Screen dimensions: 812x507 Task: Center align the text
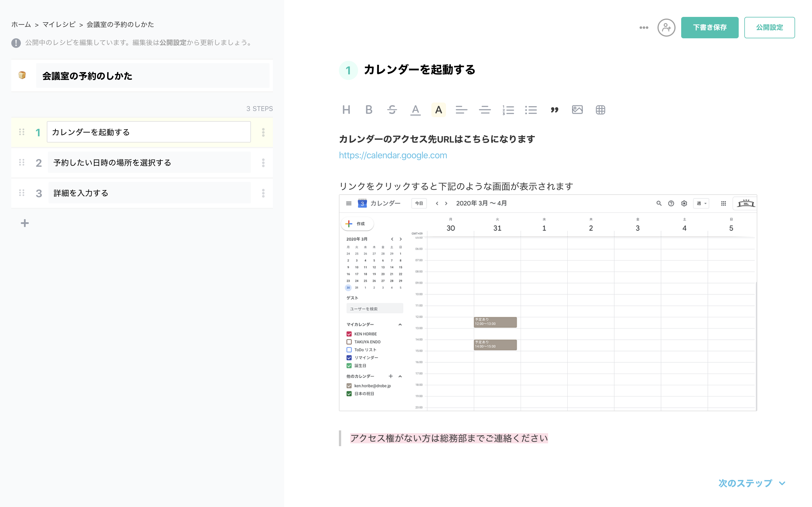click(484, 110)
